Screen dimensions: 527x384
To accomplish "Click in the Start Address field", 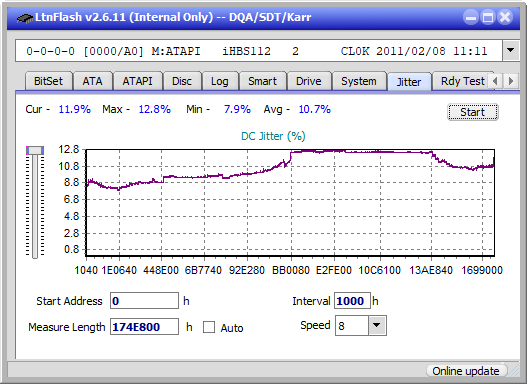I will [144, 301].
